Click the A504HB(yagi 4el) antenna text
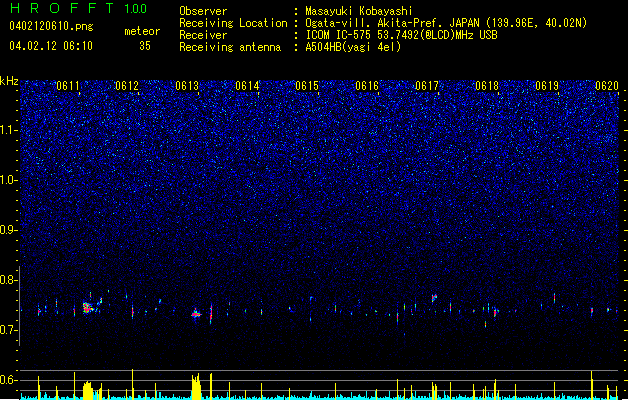 click(x=353, y=47)
